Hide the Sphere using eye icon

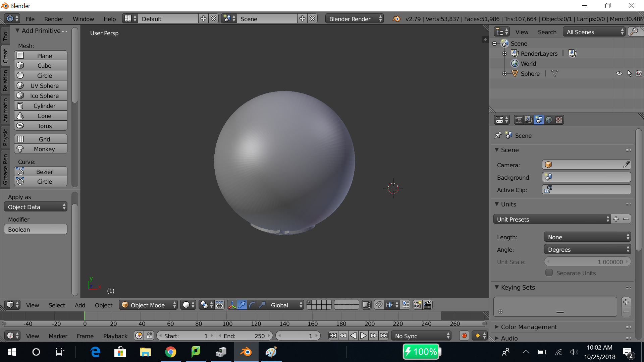[x=619, y=73]
